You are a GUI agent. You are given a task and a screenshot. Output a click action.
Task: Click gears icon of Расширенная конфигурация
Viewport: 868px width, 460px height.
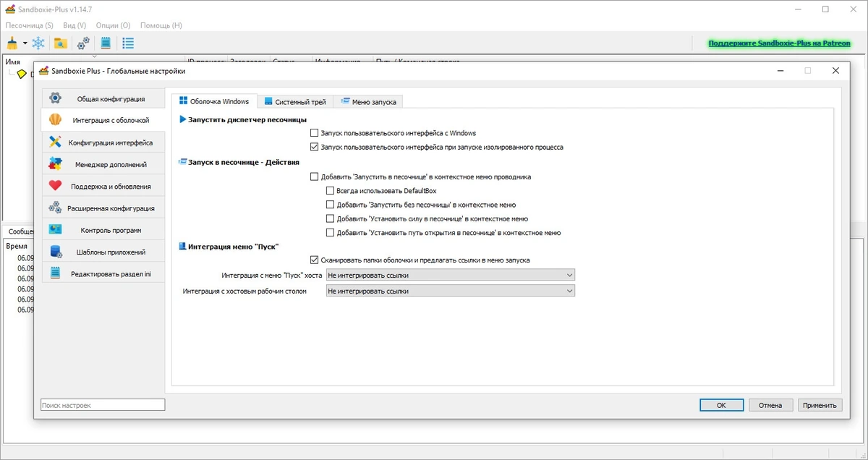click(x=55, y=208)
